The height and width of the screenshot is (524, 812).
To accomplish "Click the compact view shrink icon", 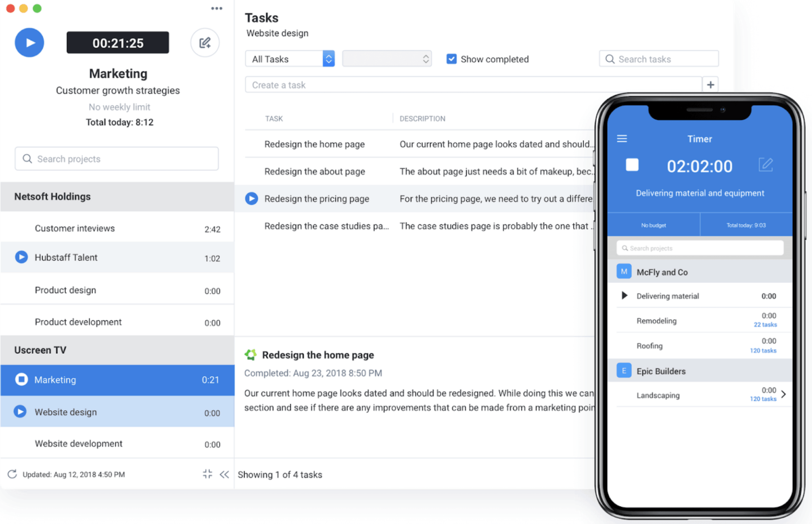I will point(207,474).
